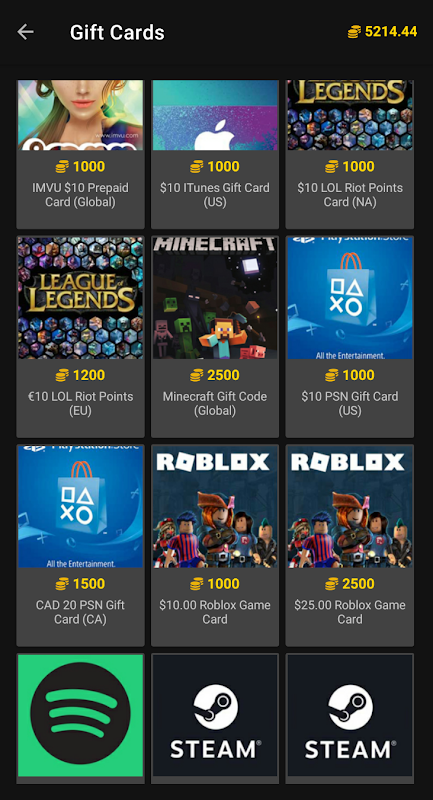Image resolution: width=433 pixels, height=800 pixels.
Task: Choose the $25.00 Roblox Game Card image
Action: pyautogui.click(x=350, y=507)
